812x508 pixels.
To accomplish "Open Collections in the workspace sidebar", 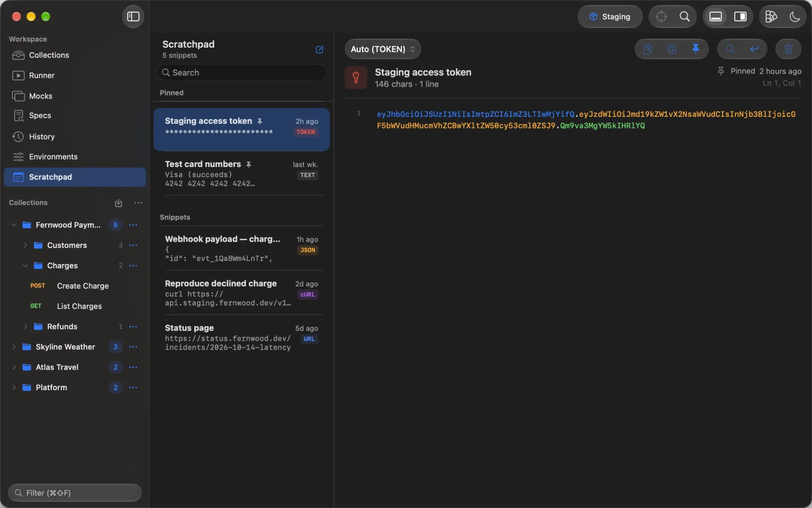I will click(x=75, y=55).
